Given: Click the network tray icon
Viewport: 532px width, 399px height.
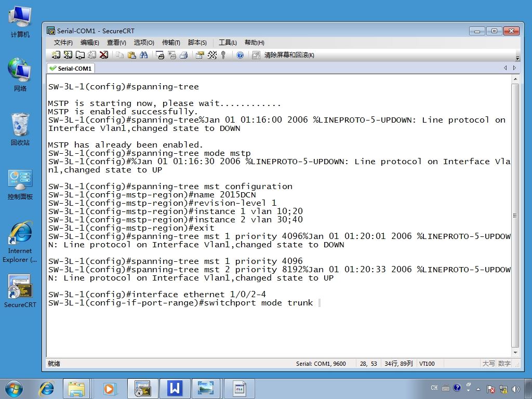Looking at the screenshot, I should 503,389.
